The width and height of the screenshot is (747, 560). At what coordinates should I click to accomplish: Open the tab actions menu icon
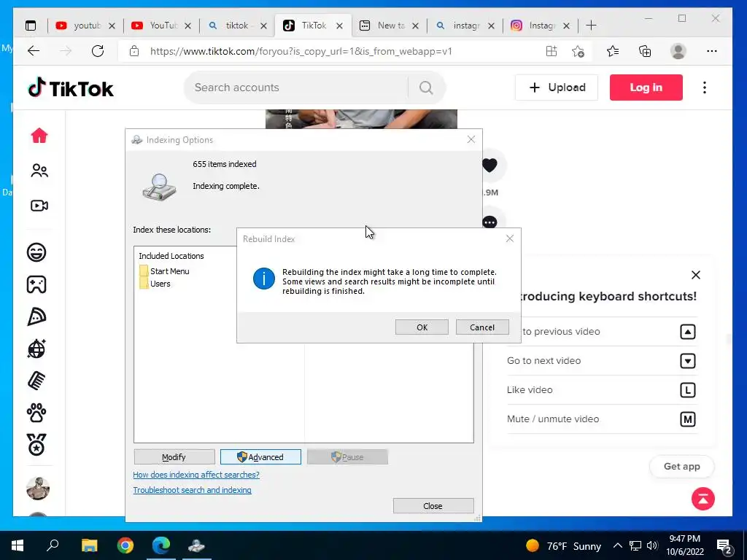coord(31,26)
